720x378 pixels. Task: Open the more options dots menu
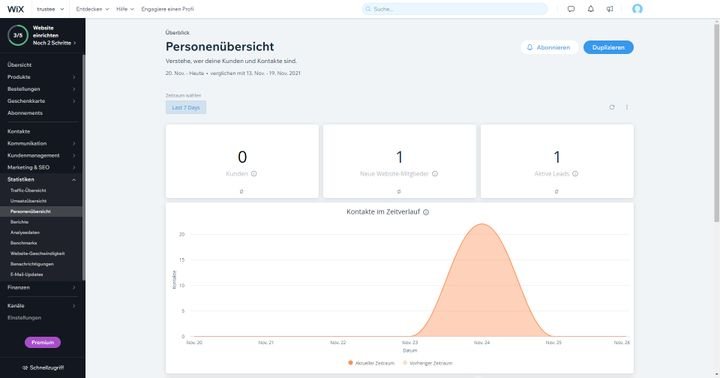click(x=627, y=107)
